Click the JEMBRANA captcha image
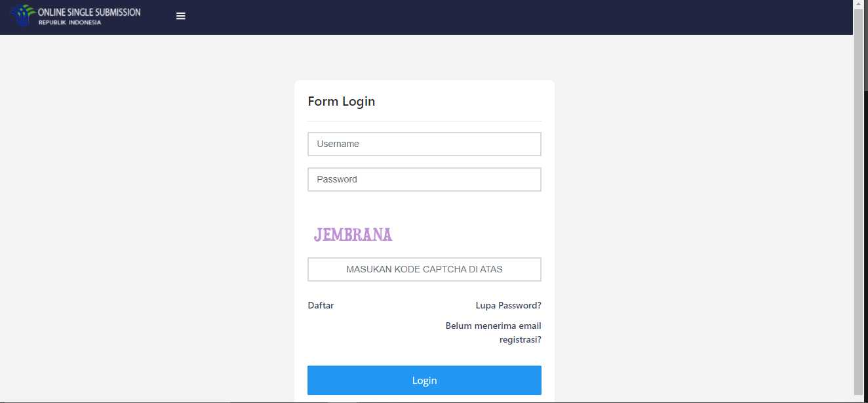This screenshot has height=403, width=868. coord(353,234)
